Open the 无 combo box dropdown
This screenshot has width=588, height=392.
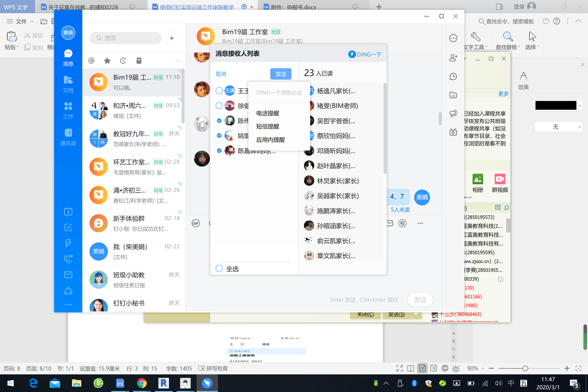click(580, 127)
